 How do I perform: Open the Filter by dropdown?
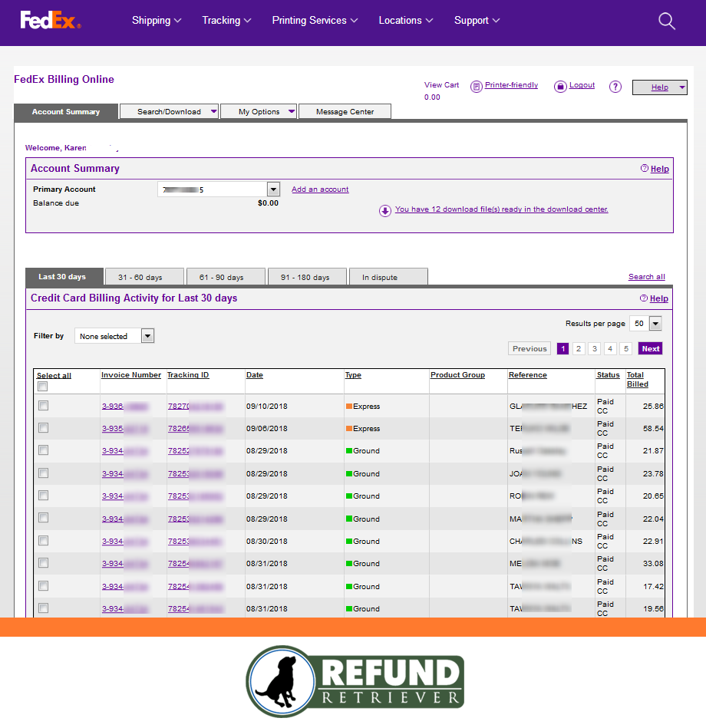point(147,336)
